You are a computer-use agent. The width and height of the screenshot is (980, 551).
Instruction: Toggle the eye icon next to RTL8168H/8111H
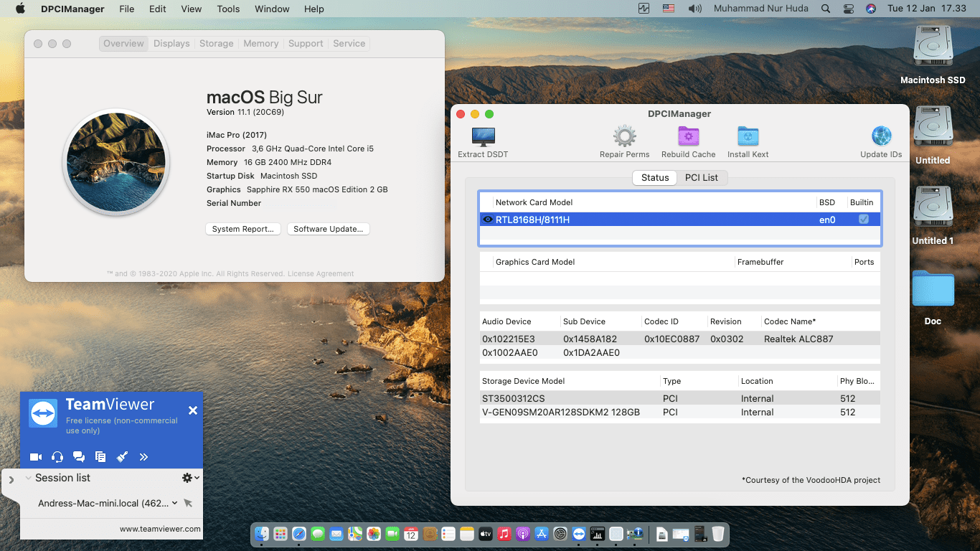pyautogui.click(x=488, y=220)
